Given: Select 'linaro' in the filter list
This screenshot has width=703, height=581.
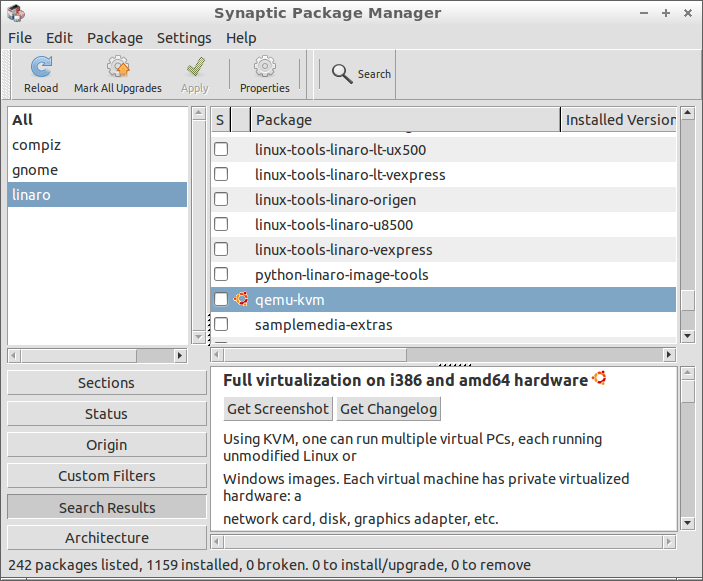Looking at the screenshot, I should tap(97, 195).
